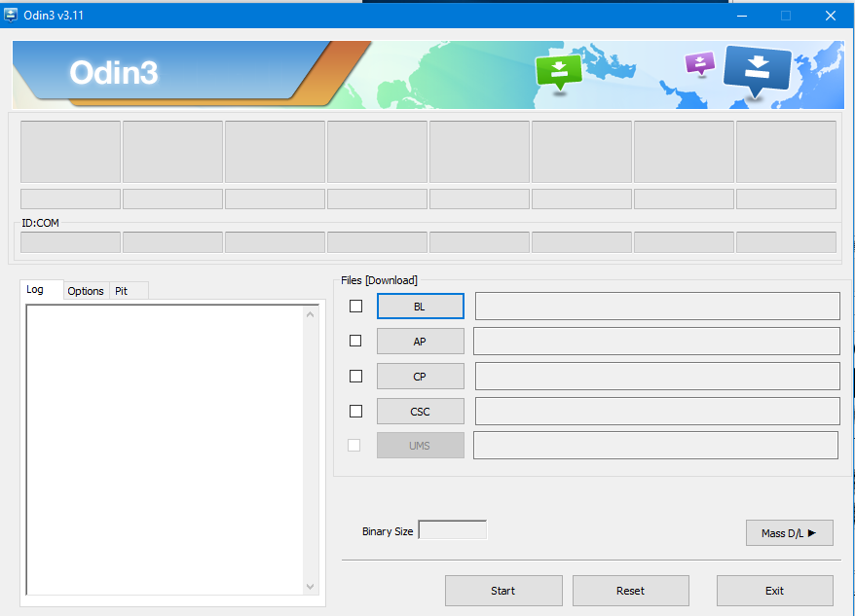Switch to the Options tab
The height and width of the screenshot is (616, 855).
pos(86,290)
